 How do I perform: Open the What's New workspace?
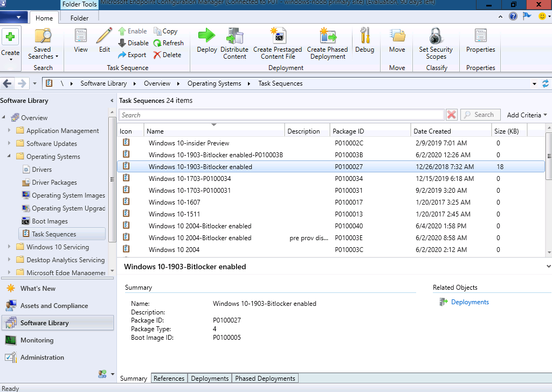point(58,289)
